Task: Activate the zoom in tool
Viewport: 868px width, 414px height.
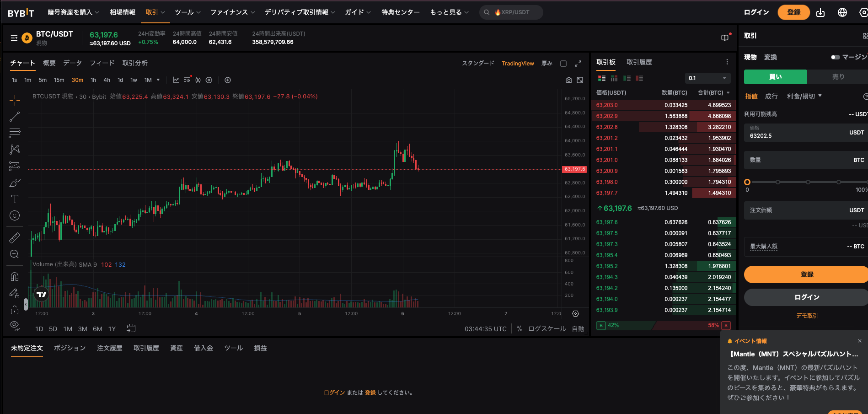Action: (15, 254)
